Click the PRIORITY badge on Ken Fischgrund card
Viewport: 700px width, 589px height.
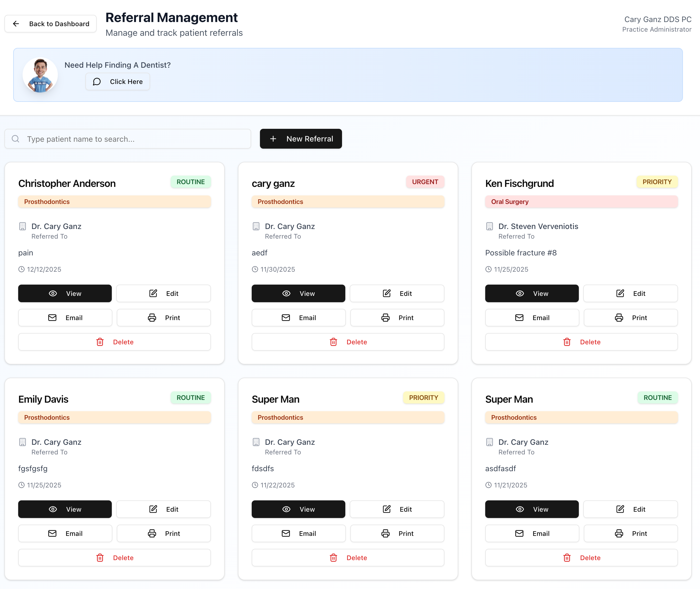coord(657,182)
